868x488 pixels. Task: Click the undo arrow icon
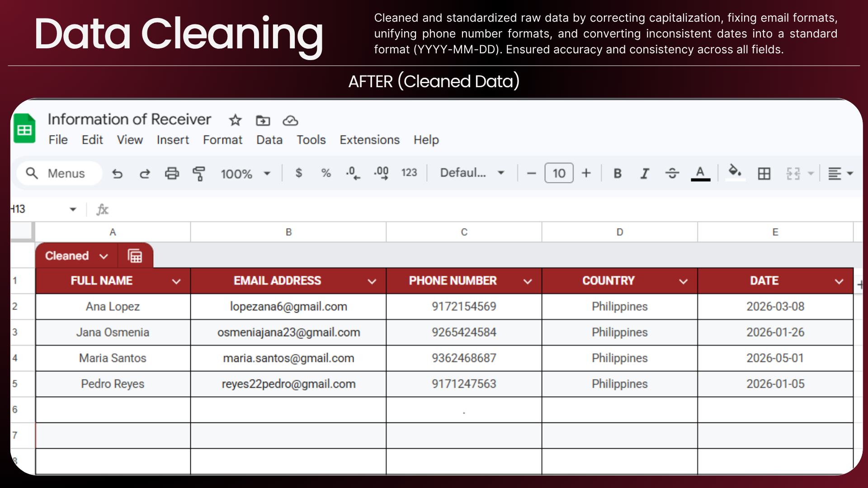(118, 174)
